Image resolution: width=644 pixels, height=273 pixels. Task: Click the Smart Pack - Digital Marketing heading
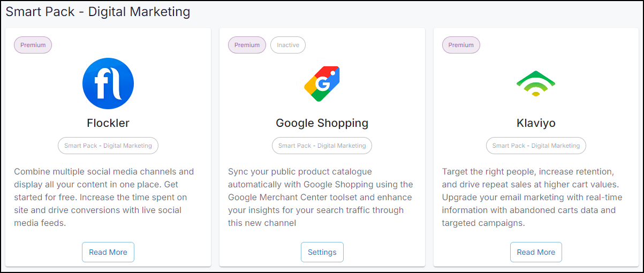[x=98, y=11]
